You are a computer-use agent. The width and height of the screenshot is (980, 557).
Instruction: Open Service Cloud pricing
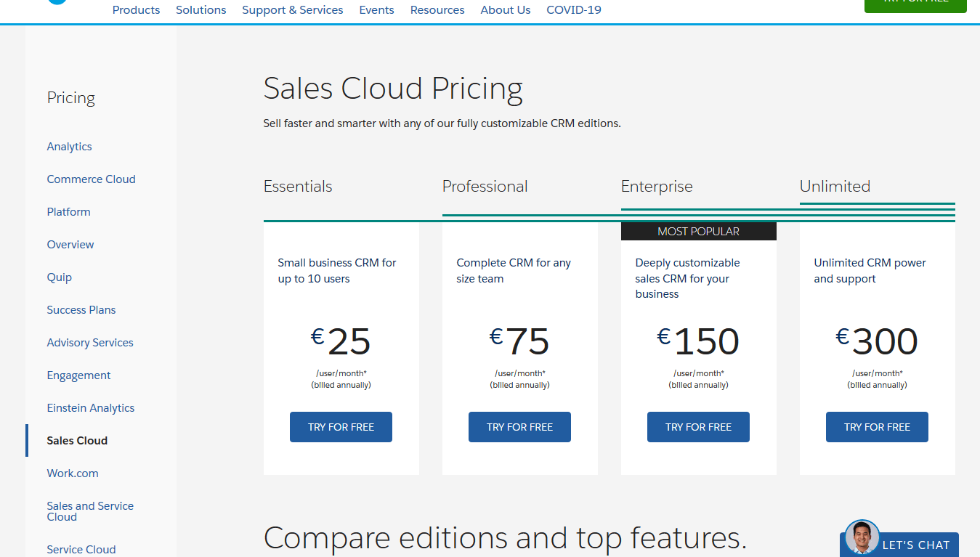click(81, 549)
